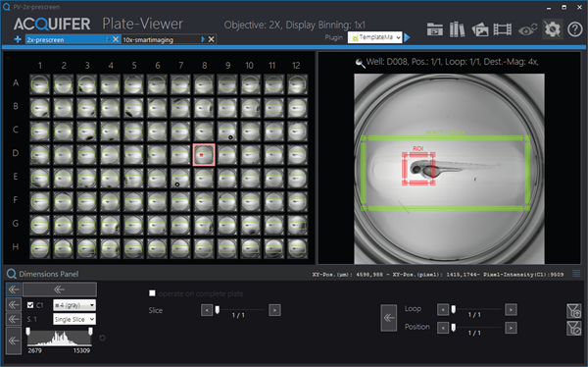Select well G11 thumbnail

tap(274, 225)
